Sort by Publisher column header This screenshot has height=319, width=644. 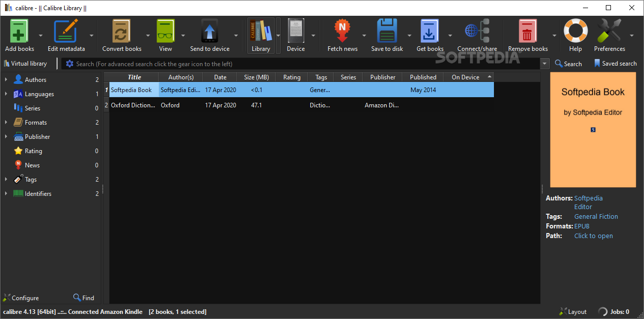(x=383, y=77)
